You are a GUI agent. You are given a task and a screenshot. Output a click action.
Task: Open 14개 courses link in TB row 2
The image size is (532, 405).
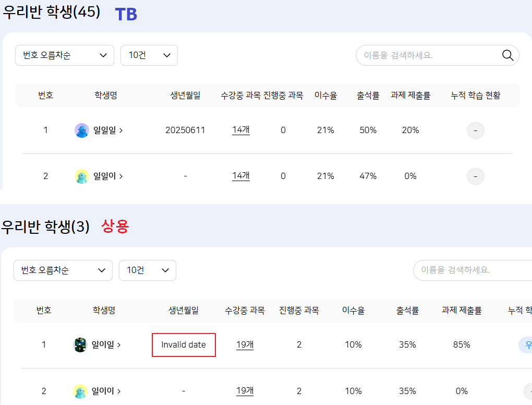[241, 176]
